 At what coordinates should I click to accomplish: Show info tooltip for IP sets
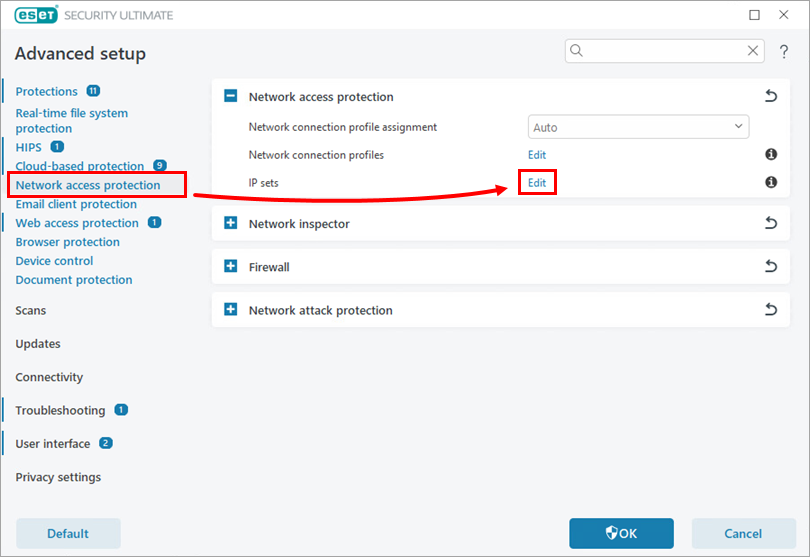[x=771, y=183]
